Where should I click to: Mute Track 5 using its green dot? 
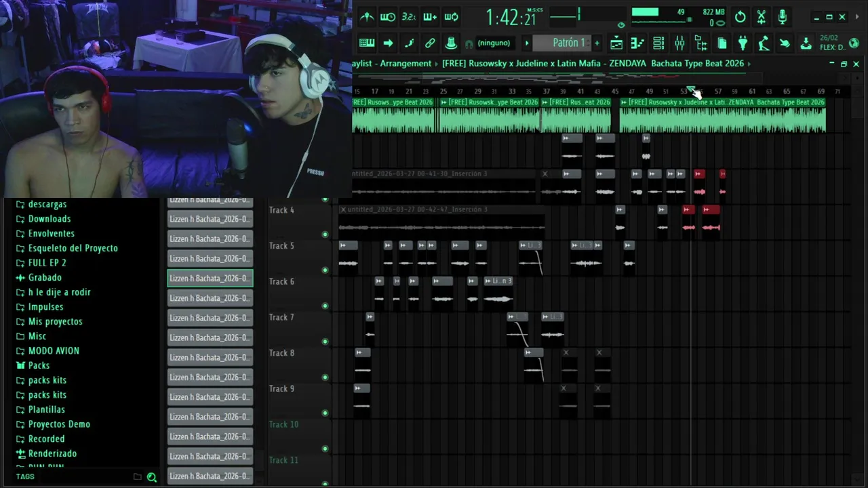(x=325, y=270)
